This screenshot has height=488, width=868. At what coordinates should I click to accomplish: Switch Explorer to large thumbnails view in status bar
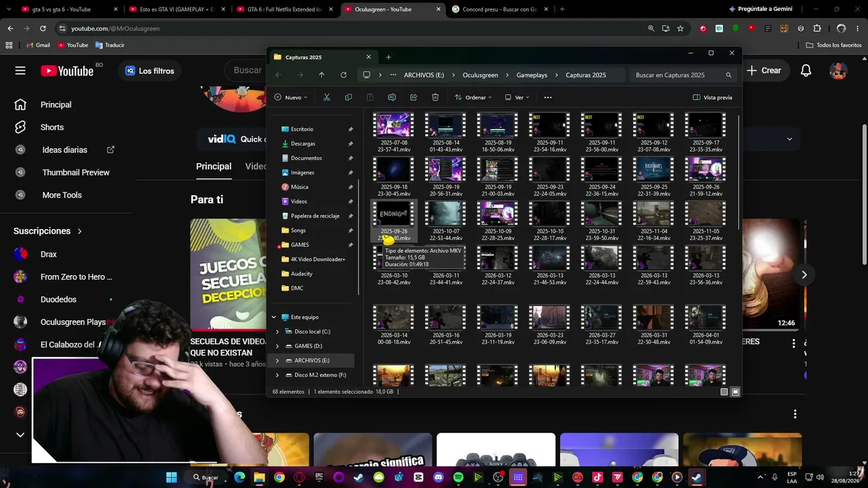tap(735, 392)
